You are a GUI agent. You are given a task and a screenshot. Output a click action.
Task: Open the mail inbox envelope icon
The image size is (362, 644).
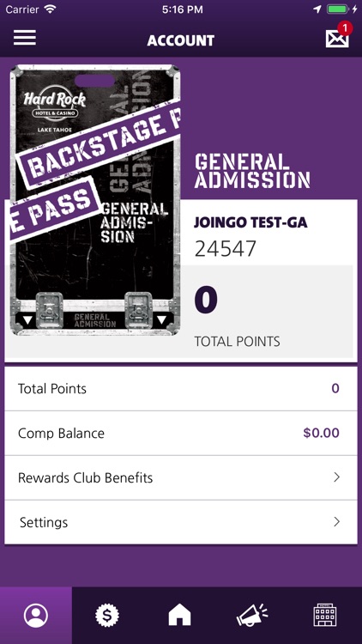click(337, 39)
